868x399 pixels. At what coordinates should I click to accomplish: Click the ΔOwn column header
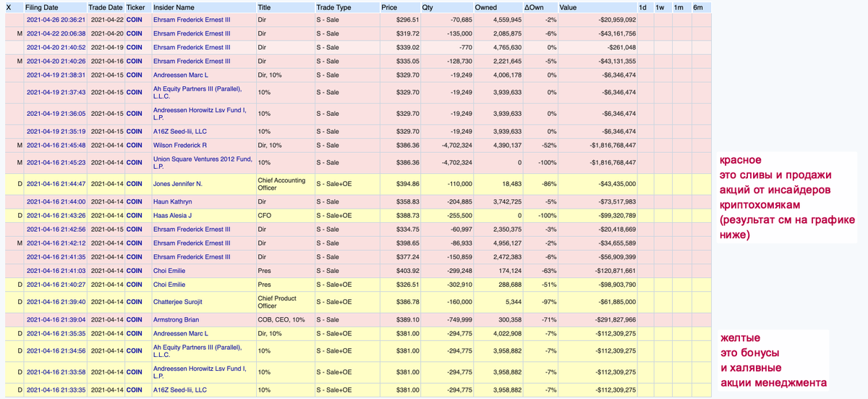[x=534, y=7]
